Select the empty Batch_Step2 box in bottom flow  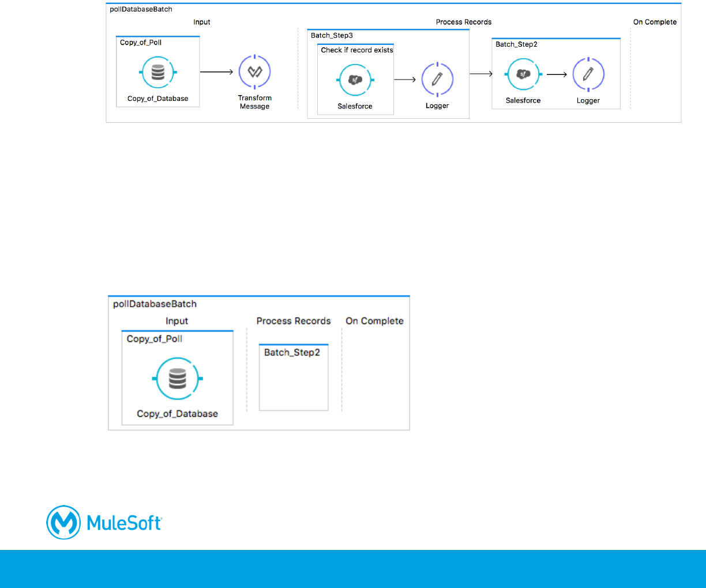pyautogui.click(x=294, y=378)
